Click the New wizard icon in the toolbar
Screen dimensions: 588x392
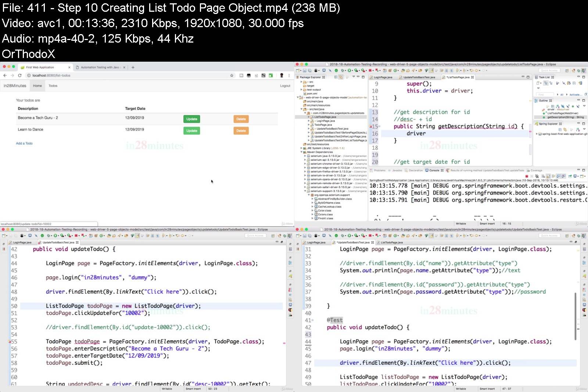click(298, 70)
